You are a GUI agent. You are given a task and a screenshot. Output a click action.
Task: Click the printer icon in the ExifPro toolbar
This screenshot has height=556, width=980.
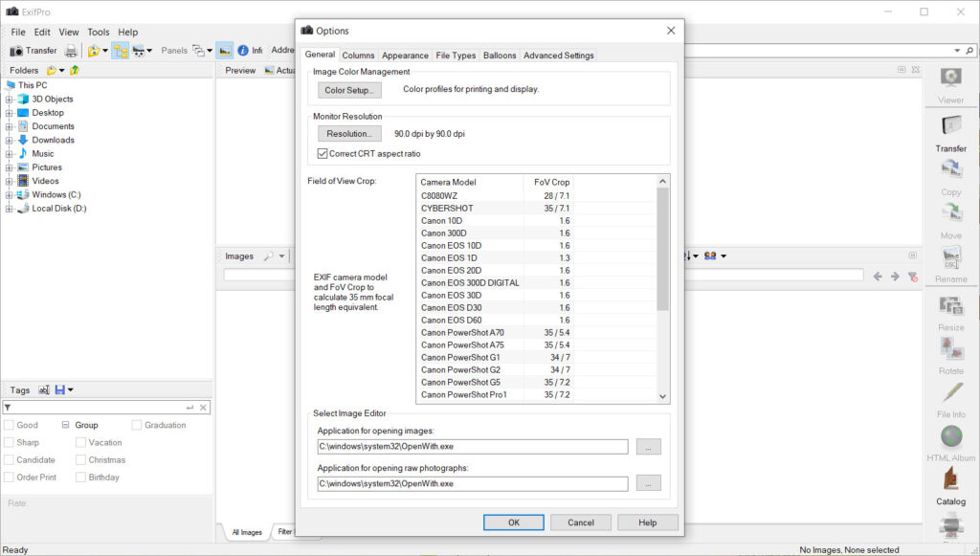pos(71,51)
